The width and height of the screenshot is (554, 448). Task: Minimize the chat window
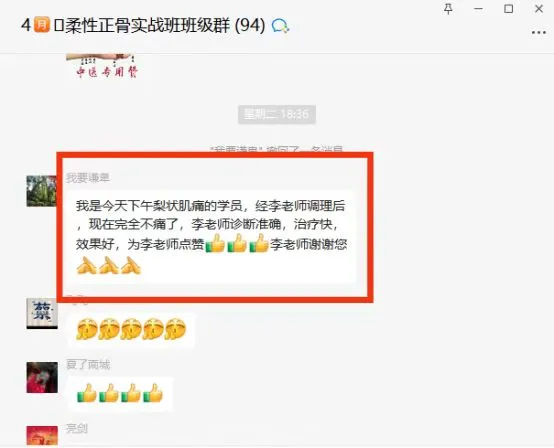pyautogui.click(x=478, y=9)
